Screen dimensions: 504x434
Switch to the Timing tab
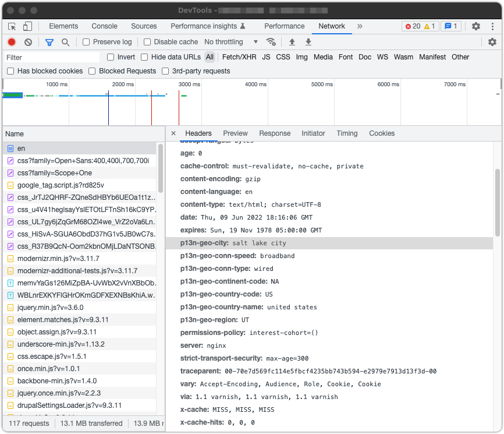[347, 133]
